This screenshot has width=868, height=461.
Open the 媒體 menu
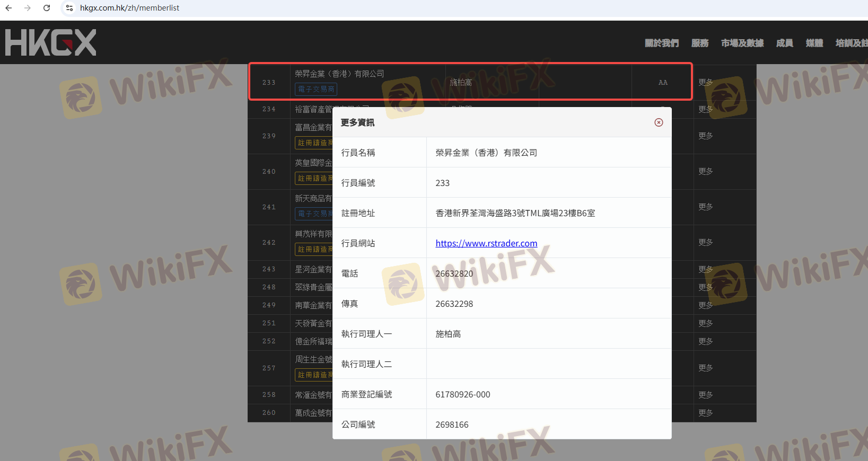pyautogui.click(x=814, y=43)
